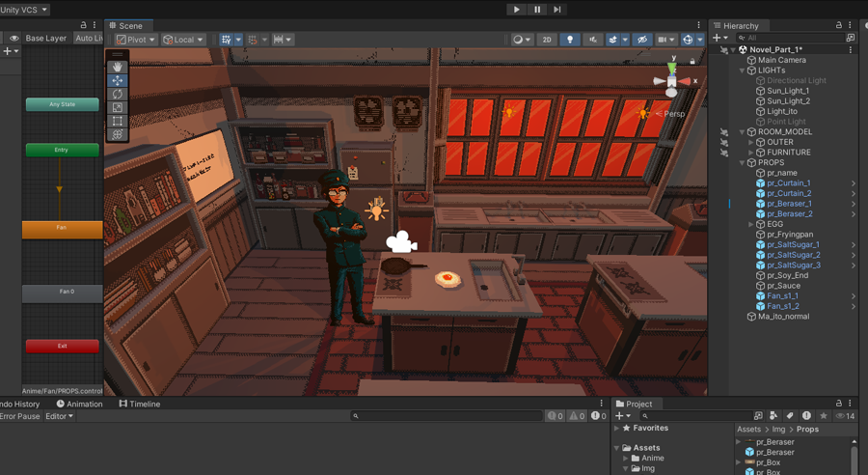The width and height of the screenshot is (868, 475).
Task: Select the Exit state node
Action: tap(62, 346)
